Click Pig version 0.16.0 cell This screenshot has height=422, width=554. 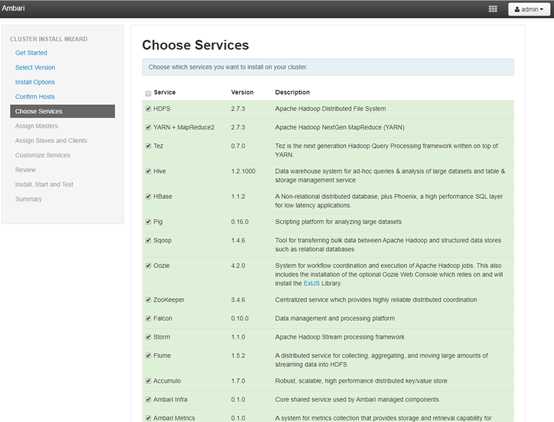(240, 222)
